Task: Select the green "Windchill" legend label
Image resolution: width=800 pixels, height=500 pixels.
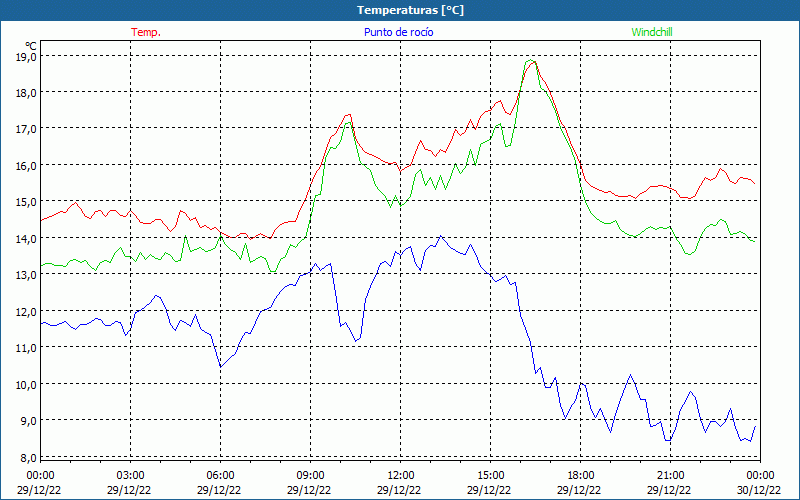Action: (652, 32)
